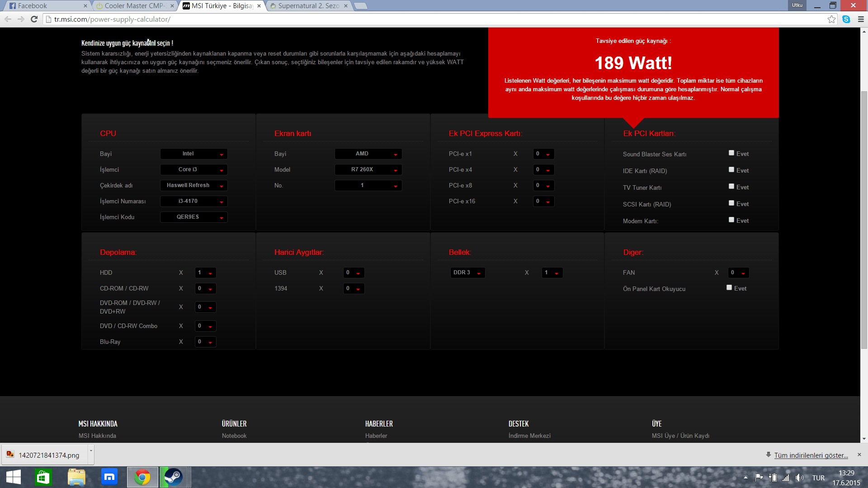Image resolution: width=868 pixels, height=488 pixels.
Task: Click the browser reload icon
Action: click(x=34, y=19)
